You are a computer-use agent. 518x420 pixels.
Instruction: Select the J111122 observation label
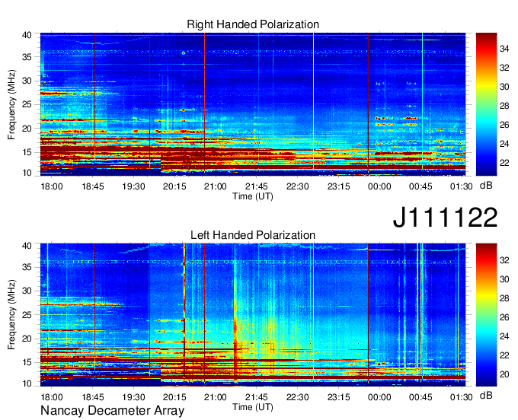tap(445, 217)
